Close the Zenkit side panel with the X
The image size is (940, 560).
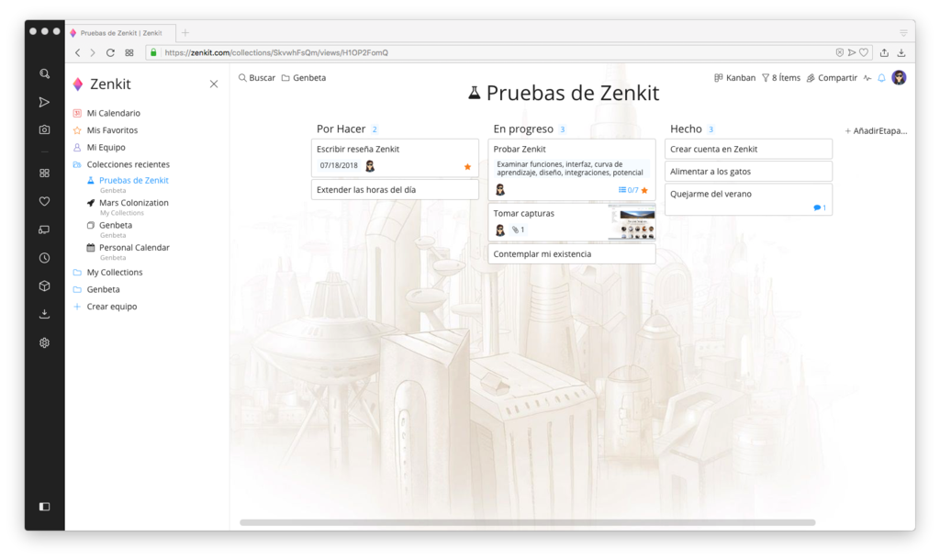pos(214,84)
